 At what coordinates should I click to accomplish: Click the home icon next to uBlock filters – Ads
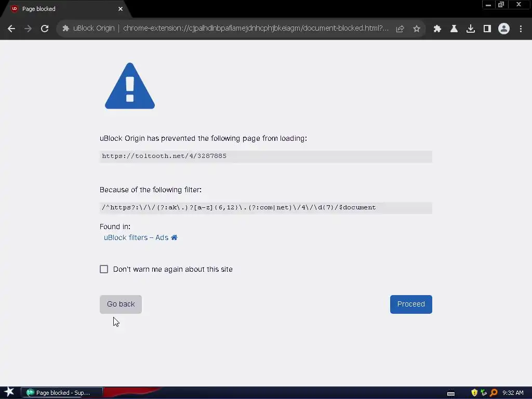[174, 237]
